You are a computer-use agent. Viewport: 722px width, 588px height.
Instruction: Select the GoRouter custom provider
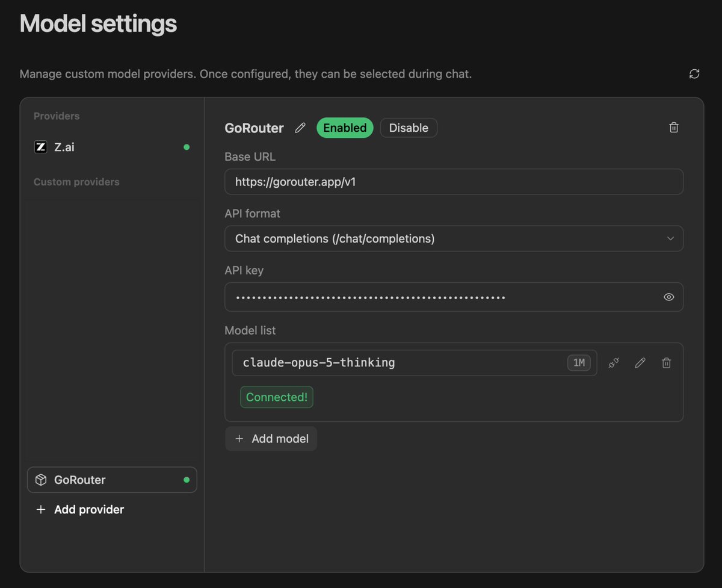(112, 480)
